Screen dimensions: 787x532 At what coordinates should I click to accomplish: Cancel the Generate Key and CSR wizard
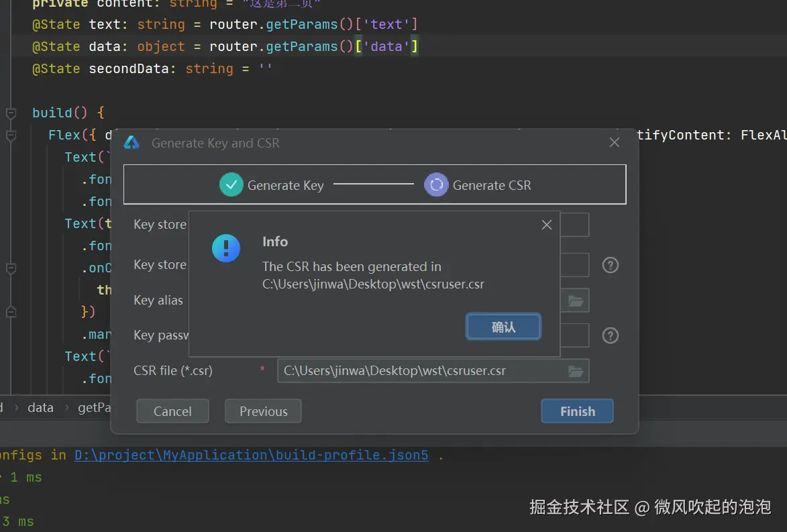click(x=172, y=411)
